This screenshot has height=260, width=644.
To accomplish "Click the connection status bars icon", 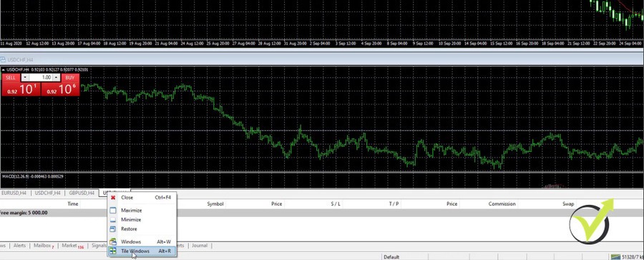I will coord(615,256).
